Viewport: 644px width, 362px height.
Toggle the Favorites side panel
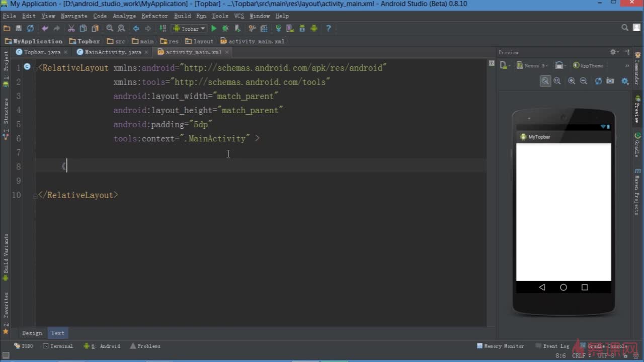[x=6, y=313]
